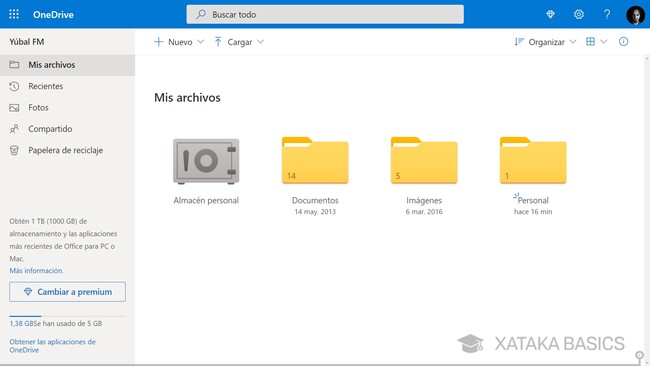Click the OneDrive title link
The image size is (650, 366).
[53, 15]
